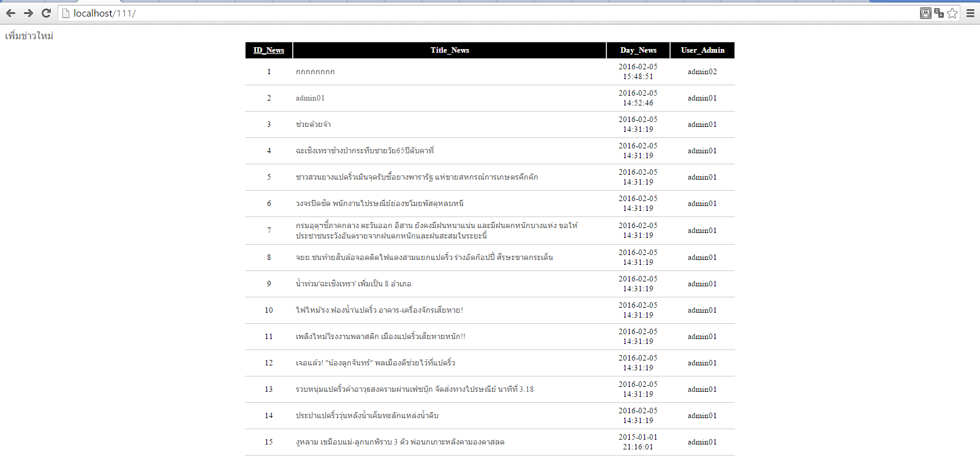Click the admin02 user cell
The width and height of the screenshot is (980, 466).
click(702, 72)
